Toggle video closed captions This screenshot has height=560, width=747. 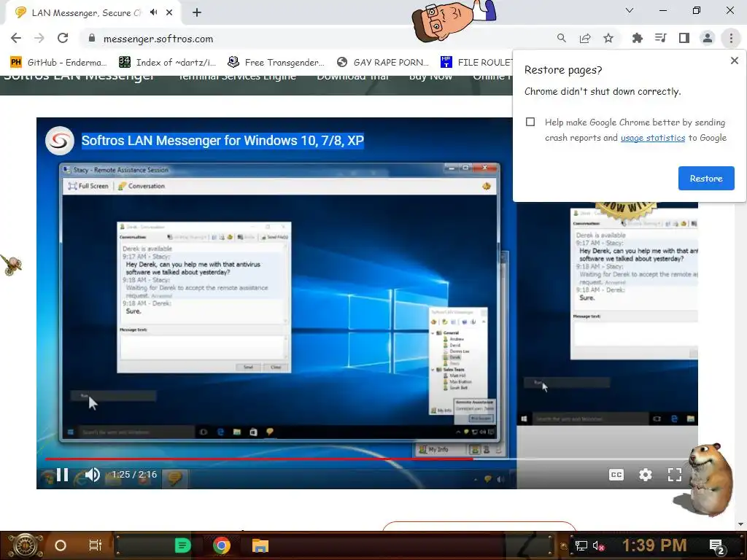point(616,474)
